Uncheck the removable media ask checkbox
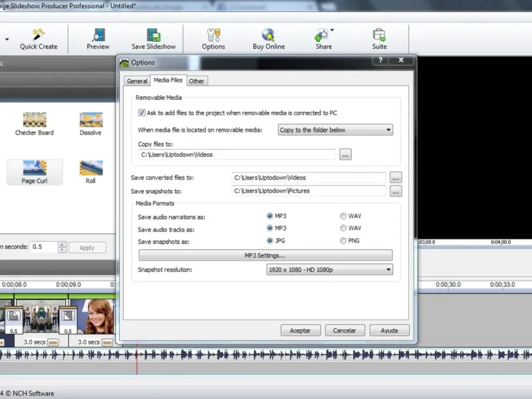This screenshot has height=399, width=532. pos(142,113)
